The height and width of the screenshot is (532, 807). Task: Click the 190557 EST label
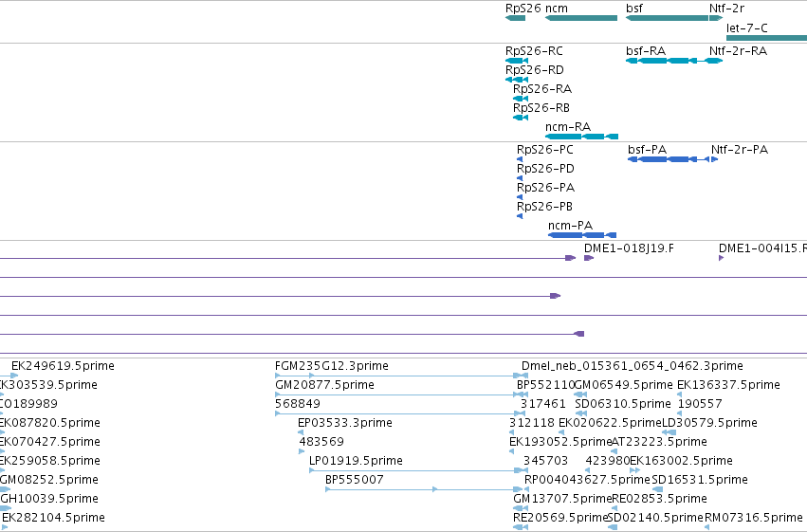pyautogui.click(x=700, y=404)
